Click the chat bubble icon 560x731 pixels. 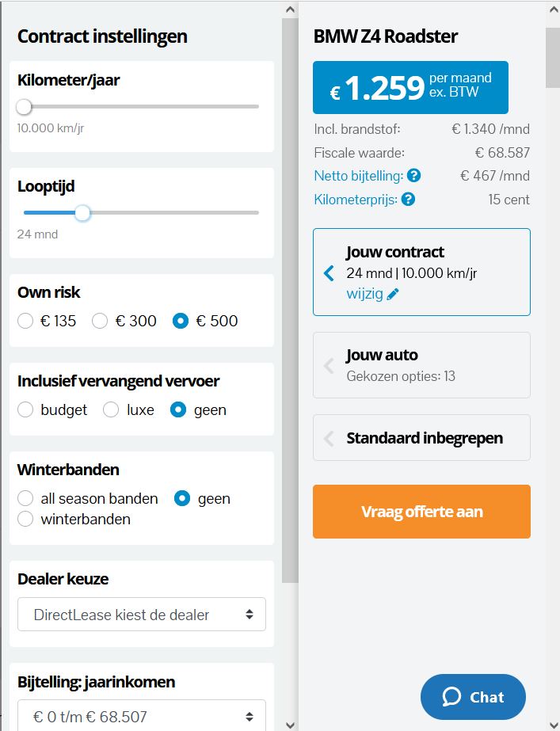451,697
